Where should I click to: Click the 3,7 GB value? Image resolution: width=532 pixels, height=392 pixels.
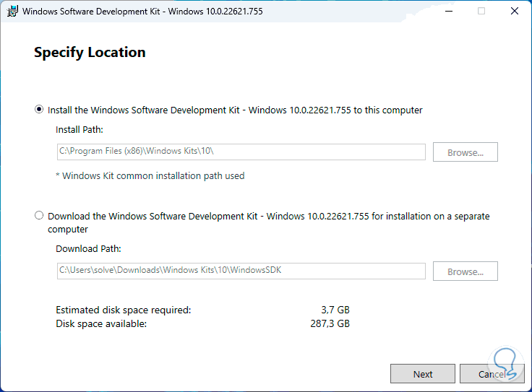tap(335, 310)
